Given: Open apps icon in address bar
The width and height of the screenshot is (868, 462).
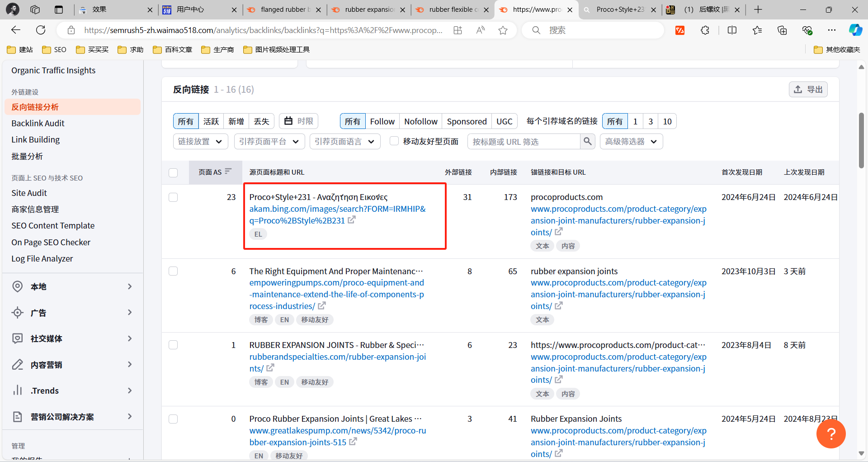Looking at the screenshot, I should (x=458, y=30).
